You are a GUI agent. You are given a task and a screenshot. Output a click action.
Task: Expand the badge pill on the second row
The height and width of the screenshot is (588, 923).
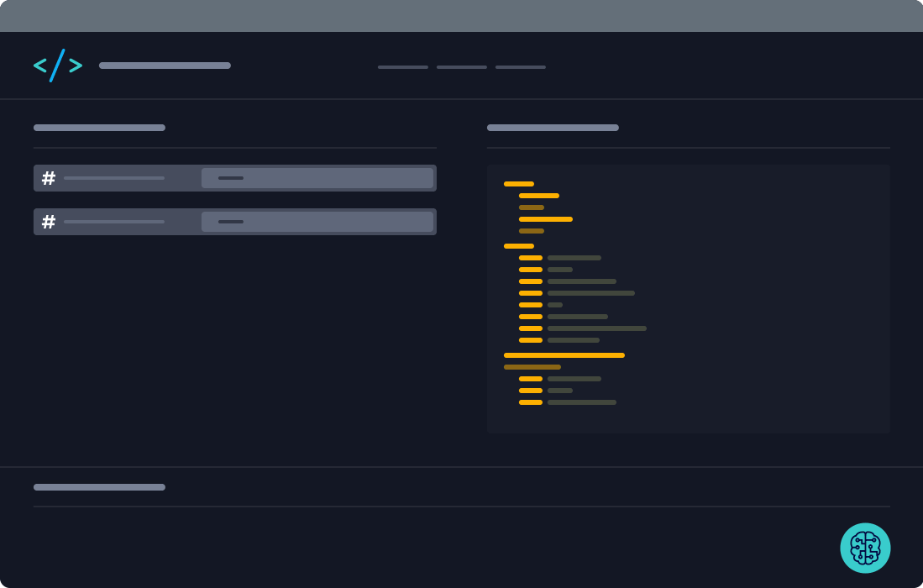pos(317,222)
